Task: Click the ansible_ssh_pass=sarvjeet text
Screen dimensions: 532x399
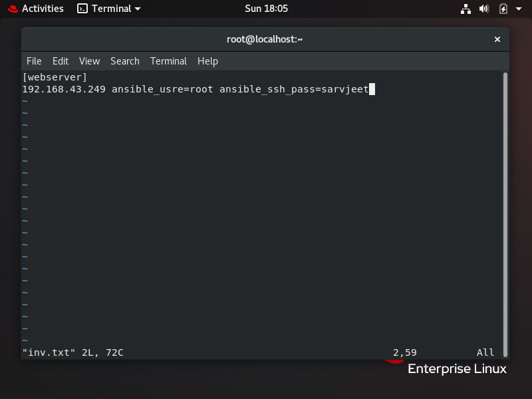Action: (294, 89)
